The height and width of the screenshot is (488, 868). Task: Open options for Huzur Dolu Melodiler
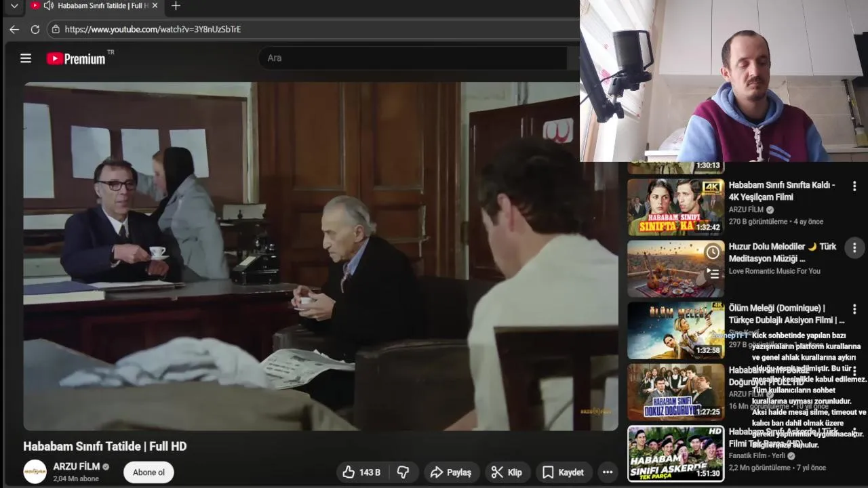click(854, 247)
